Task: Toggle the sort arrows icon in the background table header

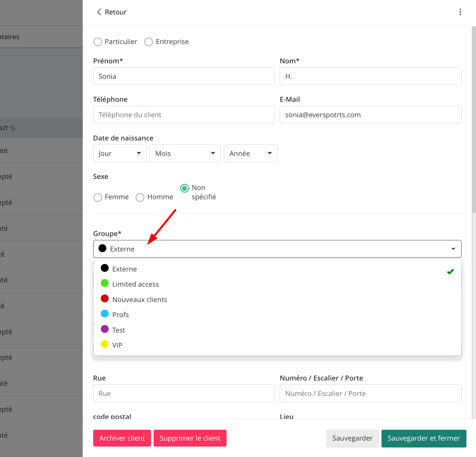Action: click(x=12, y=128)
